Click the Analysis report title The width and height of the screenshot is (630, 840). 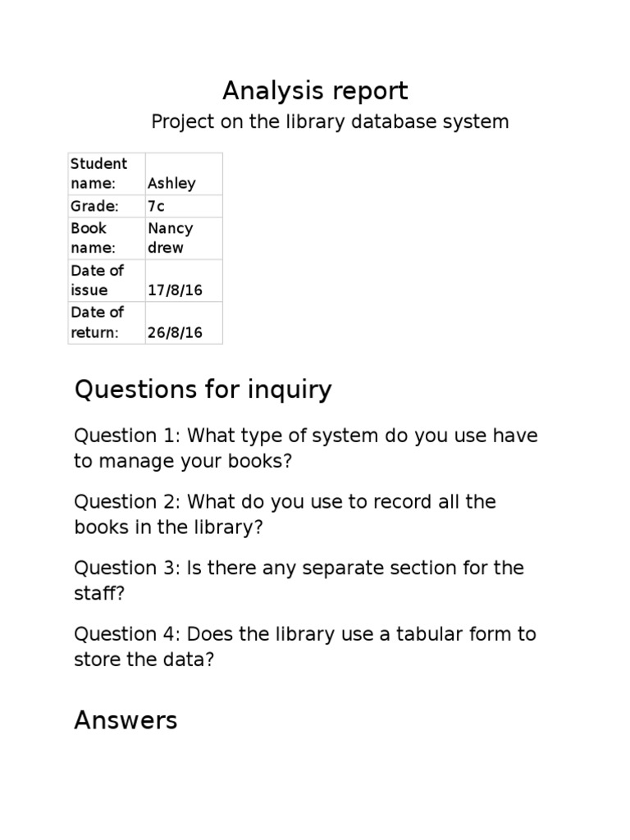coord(315,90)
